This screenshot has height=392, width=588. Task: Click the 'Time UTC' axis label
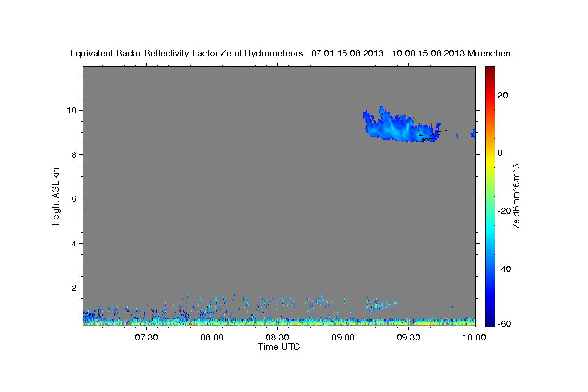coord(279,347)
